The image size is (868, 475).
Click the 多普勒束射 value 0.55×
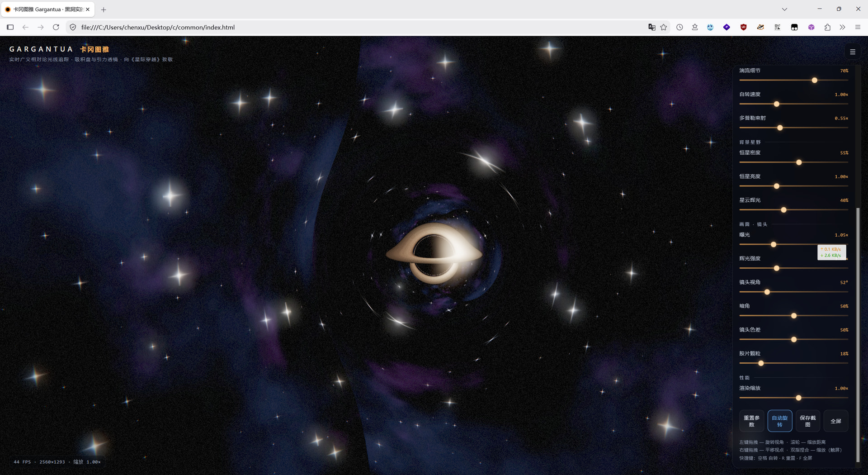click(x=841, y=119)
